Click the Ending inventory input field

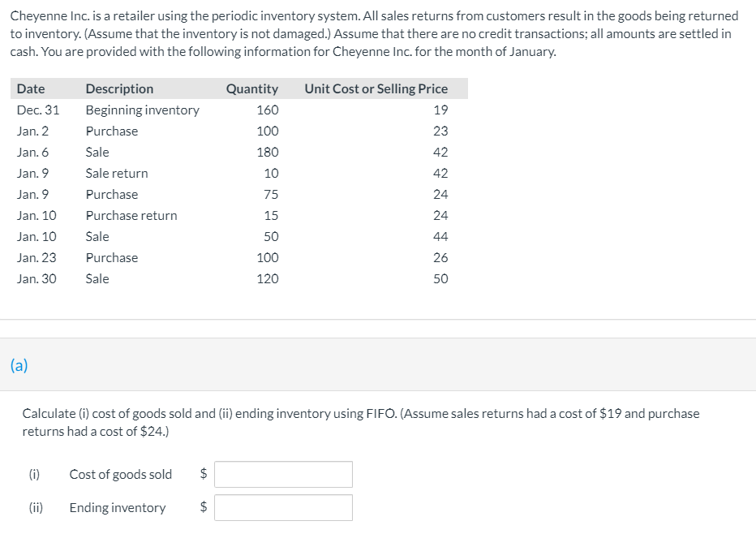pos(283,507)
